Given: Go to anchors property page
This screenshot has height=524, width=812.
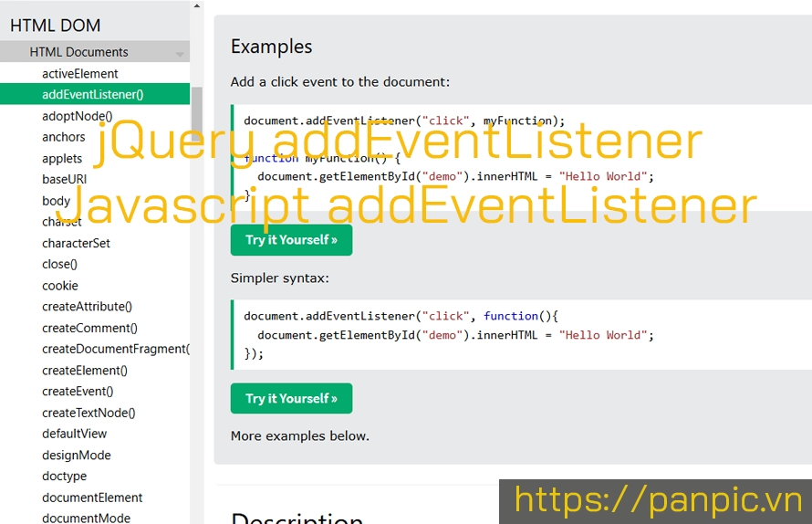Looking at the screenshot, I should 63,137.
